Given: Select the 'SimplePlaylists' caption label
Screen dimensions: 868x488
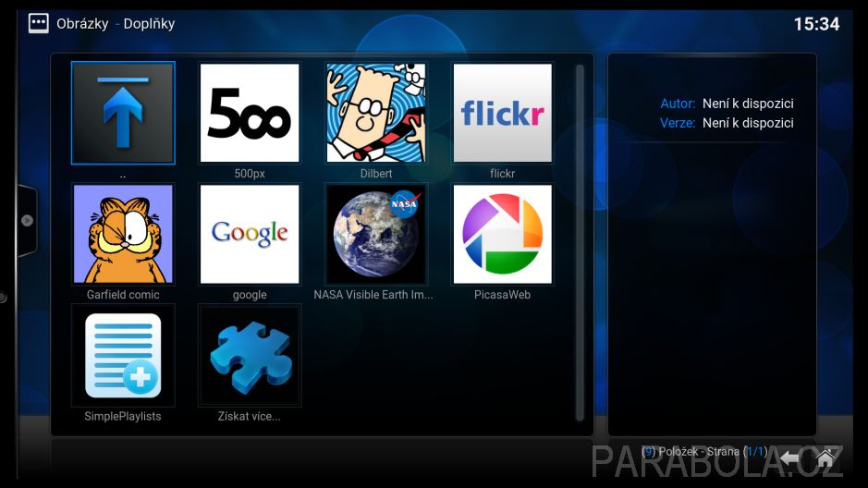Looking at the screenshot, I should (123, 416).
